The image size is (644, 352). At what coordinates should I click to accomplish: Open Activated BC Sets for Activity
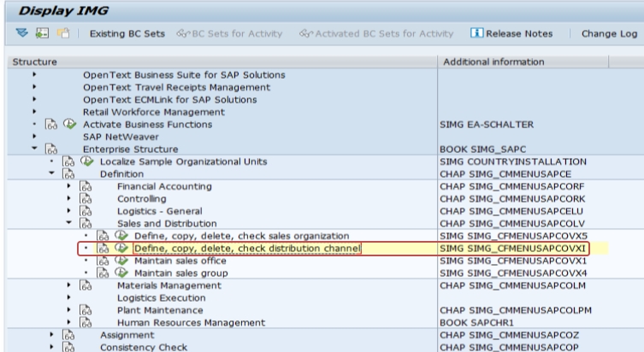point(376,33)
